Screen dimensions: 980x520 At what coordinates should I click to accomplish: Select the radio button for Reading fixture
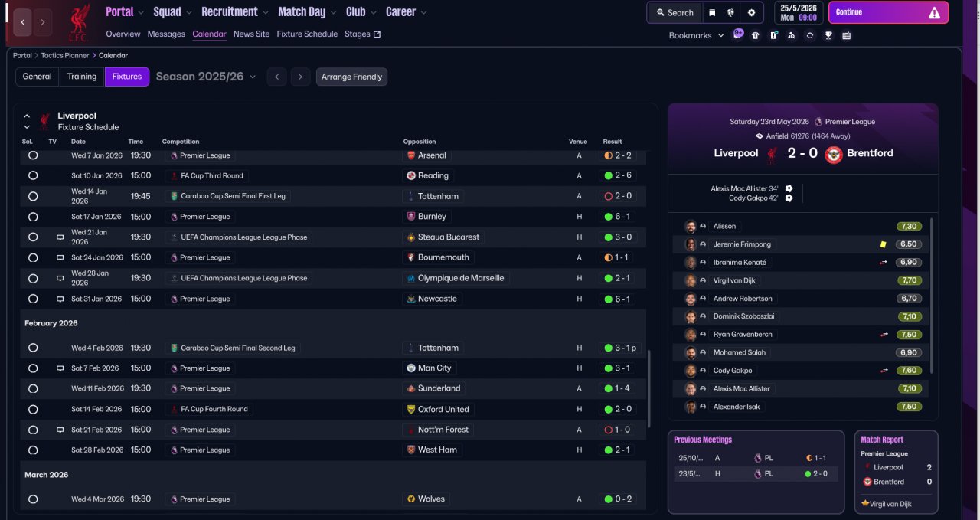click(33, 175)
